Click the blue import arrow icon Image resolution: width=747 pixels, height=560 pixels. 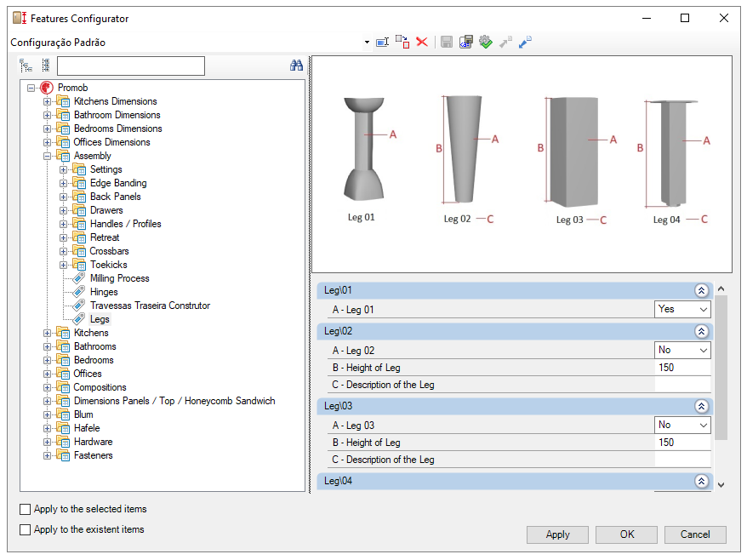point(525,42)
